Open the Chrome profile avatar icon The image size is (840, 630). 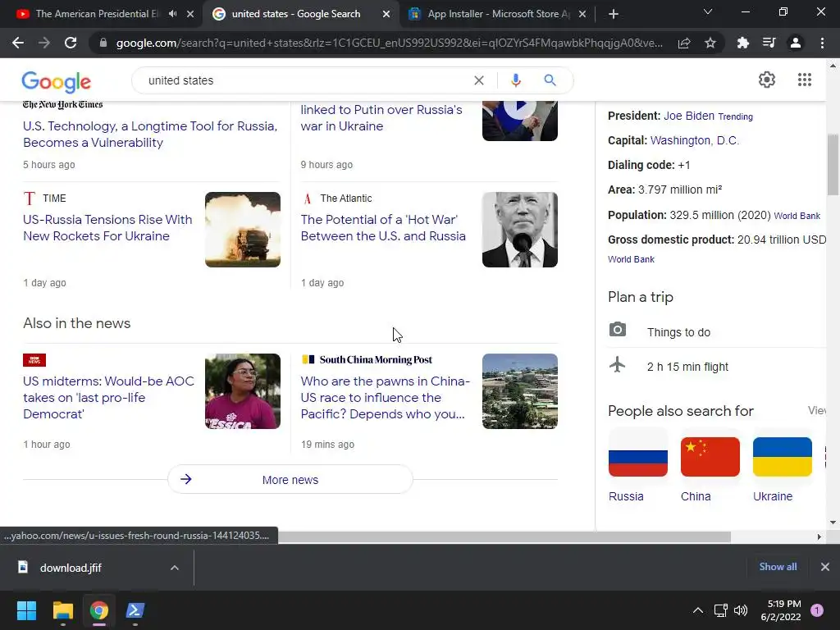796,43
